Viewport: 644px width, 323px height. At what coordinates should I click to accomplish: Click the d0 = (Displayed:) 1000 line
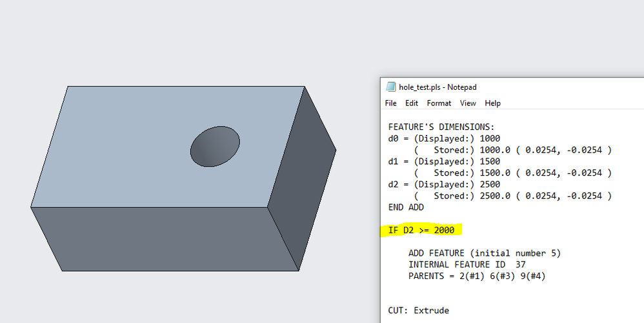[x=444, y=138]
